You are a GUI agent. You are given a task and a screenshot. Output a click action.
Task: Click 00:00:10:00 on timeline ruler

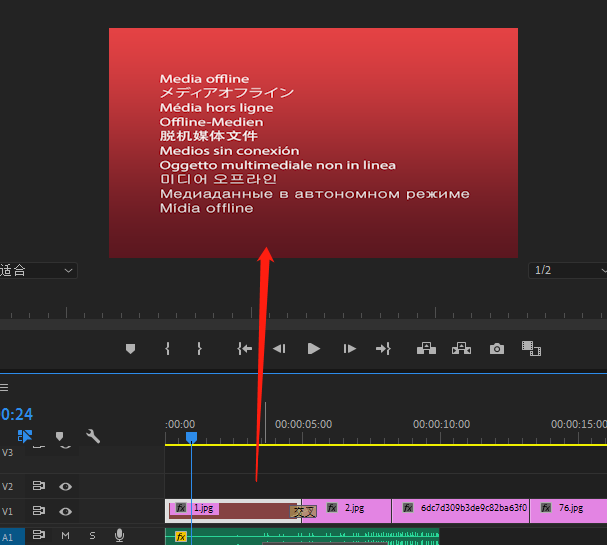point(441,424)
